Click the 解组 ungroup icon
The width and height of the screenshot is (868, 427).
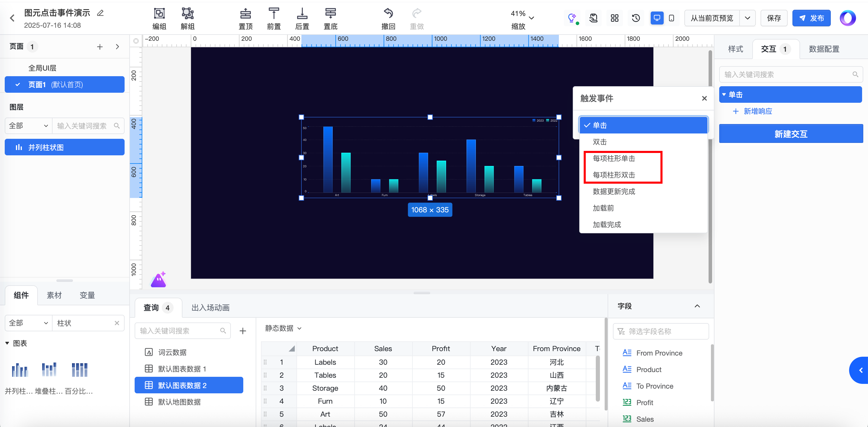tap(187, 14)
